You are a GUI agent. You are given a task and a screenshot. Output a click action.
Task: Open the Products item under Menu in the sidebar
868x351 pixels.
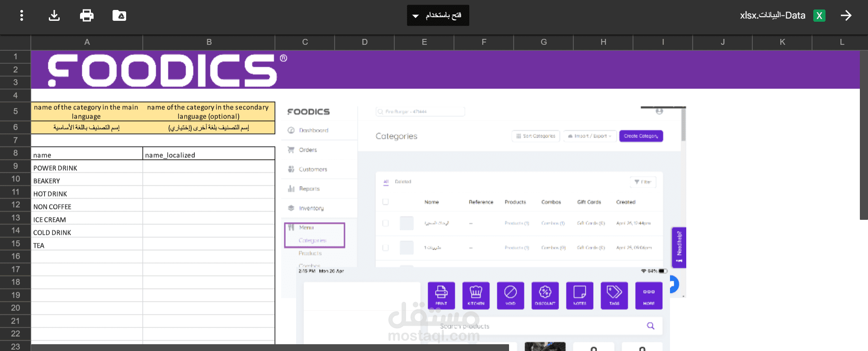point(310,253)
